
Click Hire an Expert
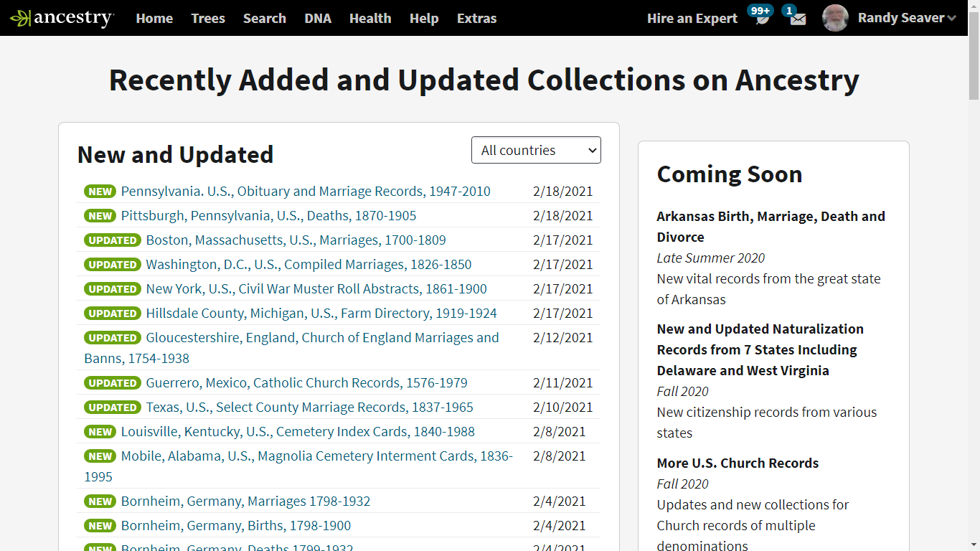692,18
